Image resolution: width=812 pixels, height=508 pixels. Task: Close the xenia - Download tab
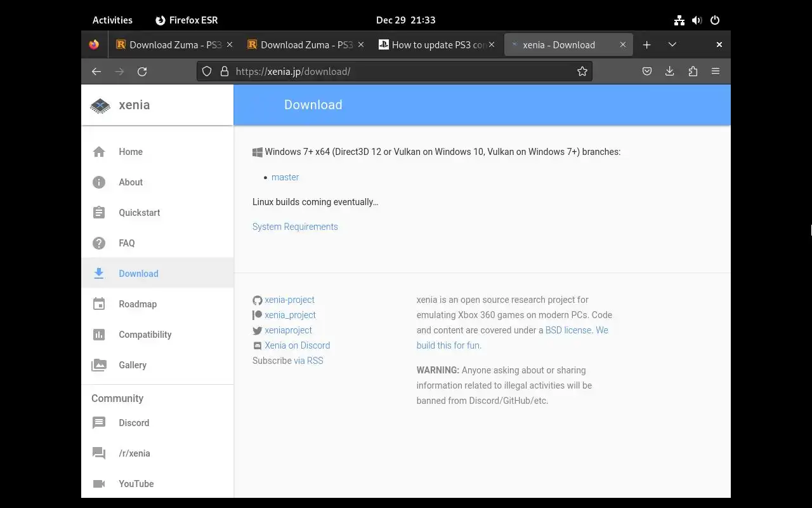tap(623, 45)
